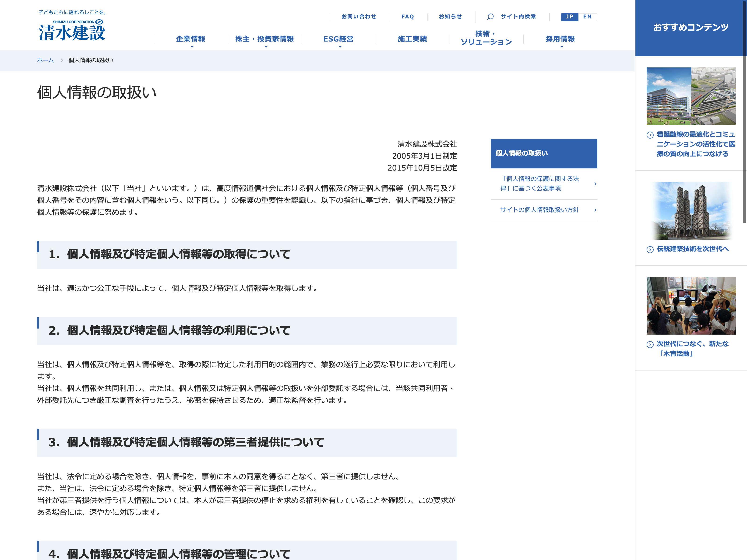This screenshot has height=560, width=747.
Task: Click the search magnifier icon
Action: 490,17
